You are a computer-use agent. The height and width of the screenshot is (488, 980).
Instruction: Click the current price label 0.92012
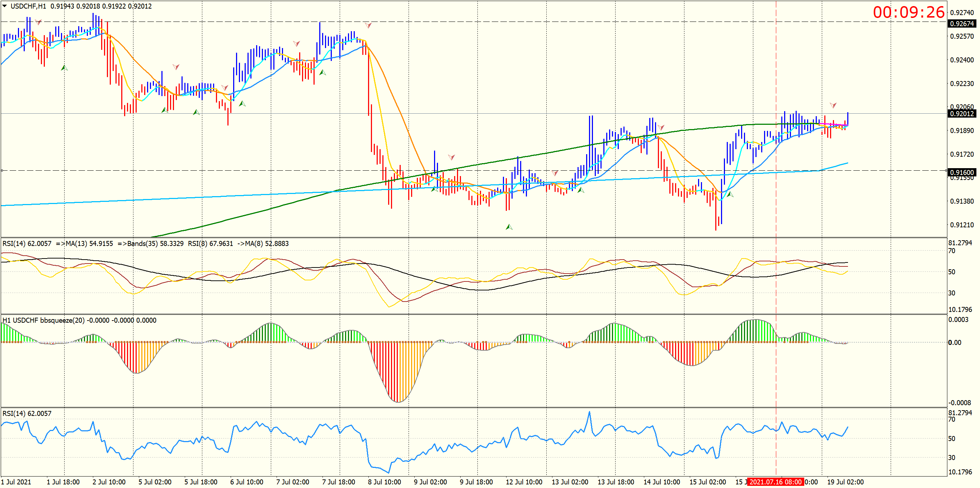coord(961,114)
